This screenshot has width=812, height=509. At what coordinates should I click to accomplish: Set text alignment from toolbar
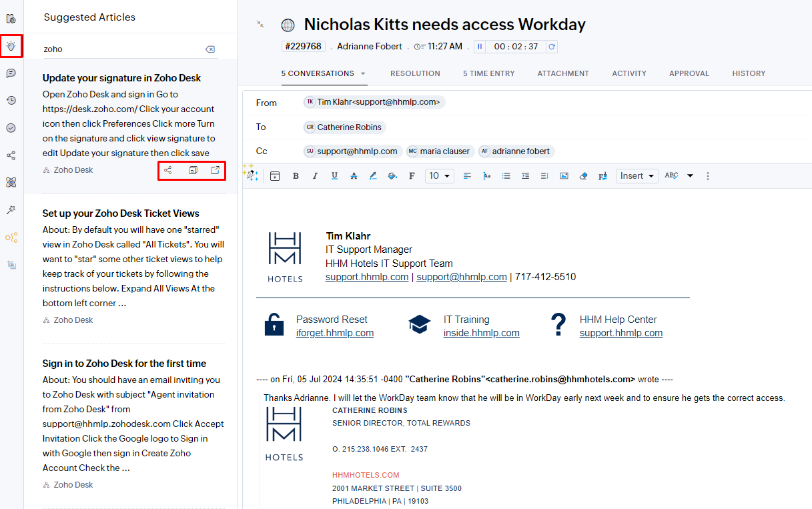tap(467, 176)
